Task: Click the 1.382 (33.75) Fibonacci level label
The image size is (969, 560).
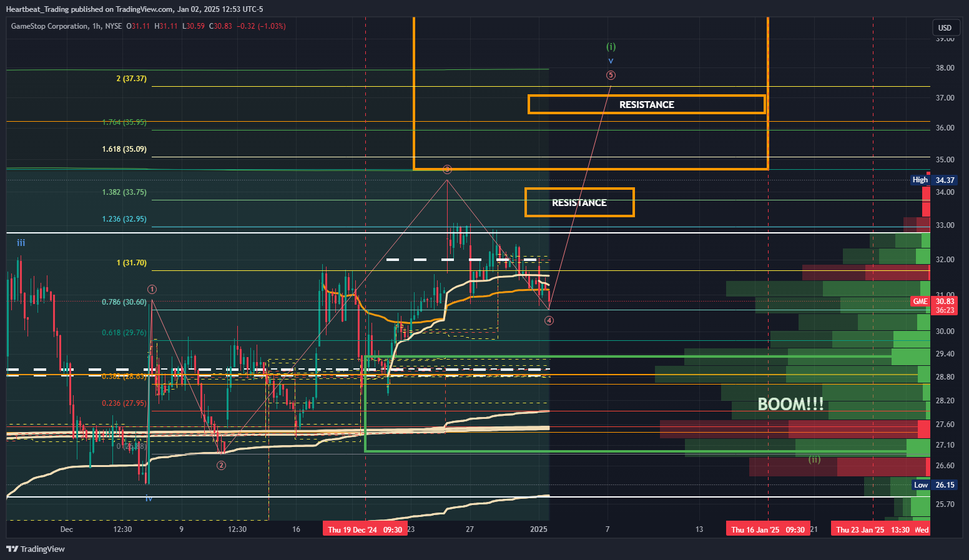Action: tap(124, 192)
